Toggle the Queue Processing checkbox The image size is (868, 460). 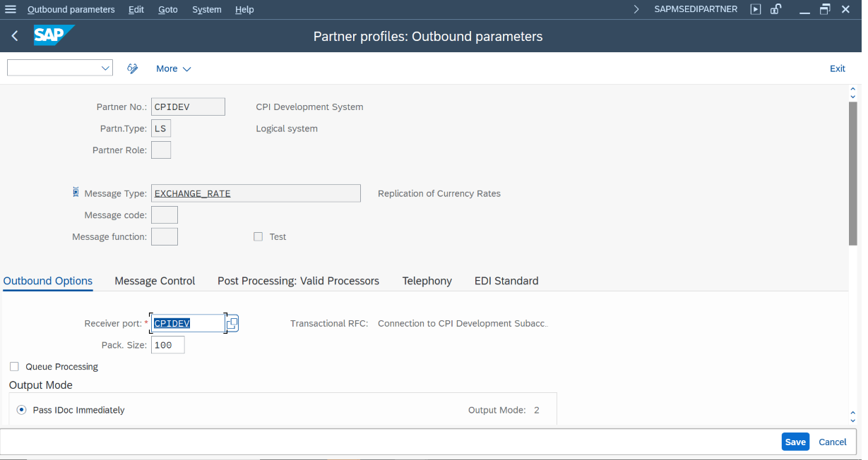click(14, 367)
